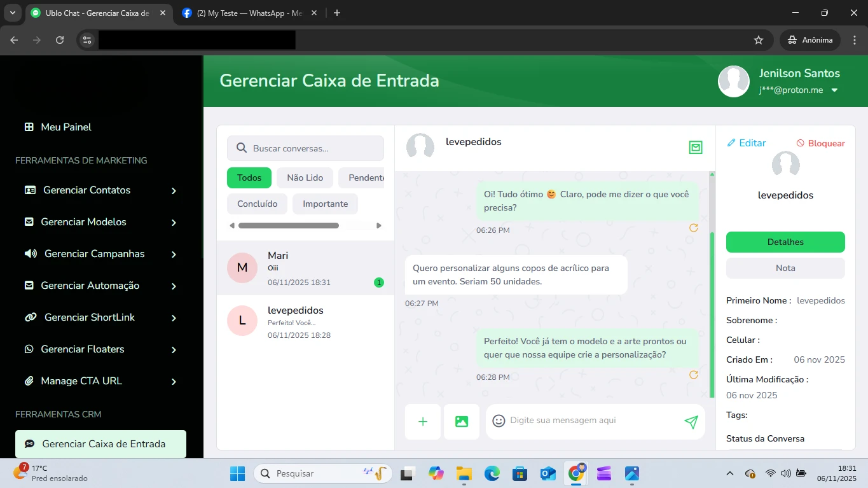This screenshot has width=868, height=488.
Task: Bookmark page with the star icon
Action: coord(758,40)
